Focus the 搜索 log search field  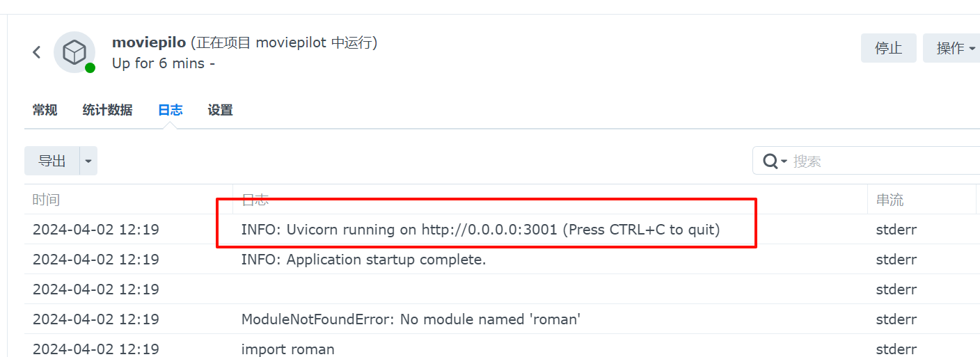(x=884, y=161)
